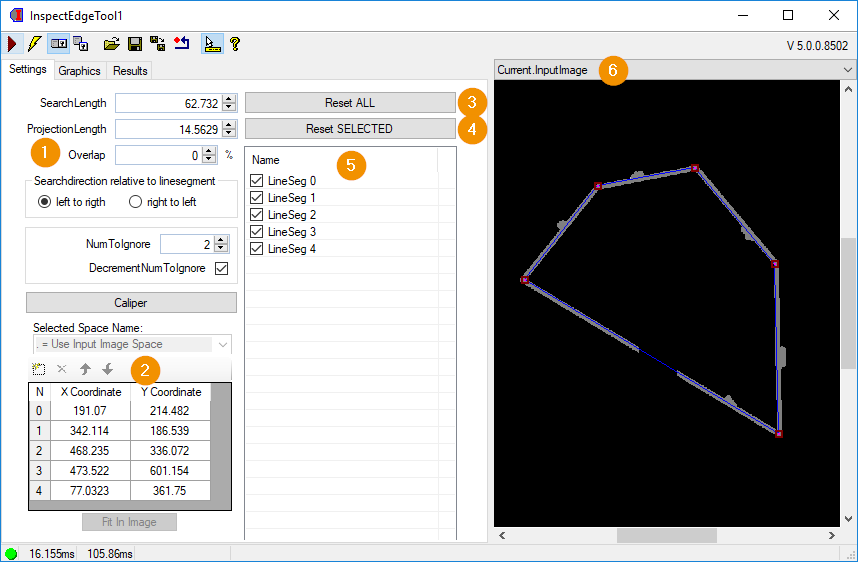Add a new point row in coordinate toolbar
858x562 pixels.
(38, 369)
